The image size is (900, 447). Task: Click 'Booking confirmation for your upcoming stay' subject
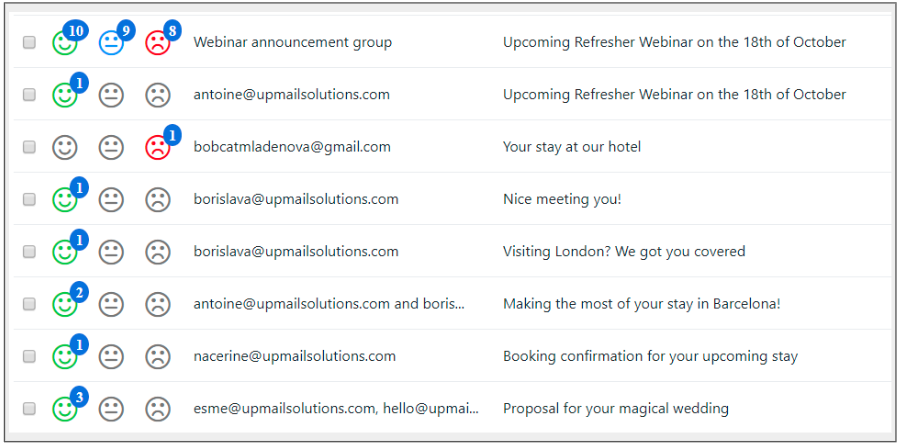point(650,356)
